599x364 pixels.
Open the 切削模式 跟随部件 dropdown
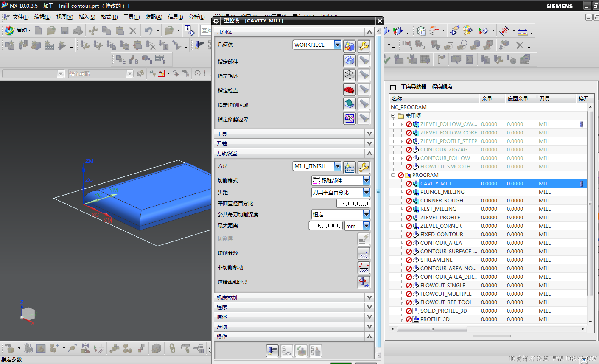(x=367, y=180)
